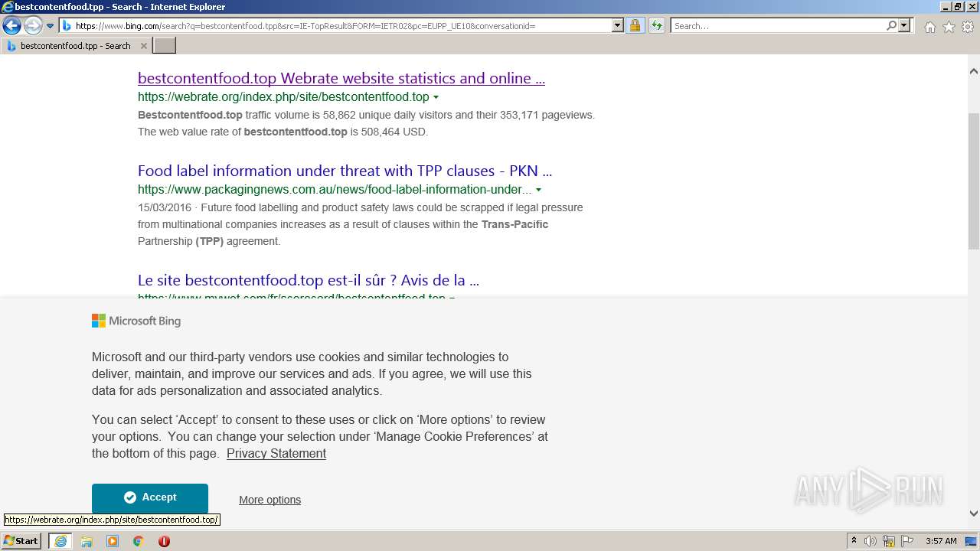Go back with the browser Back arrow

click(x=11, y=26)
